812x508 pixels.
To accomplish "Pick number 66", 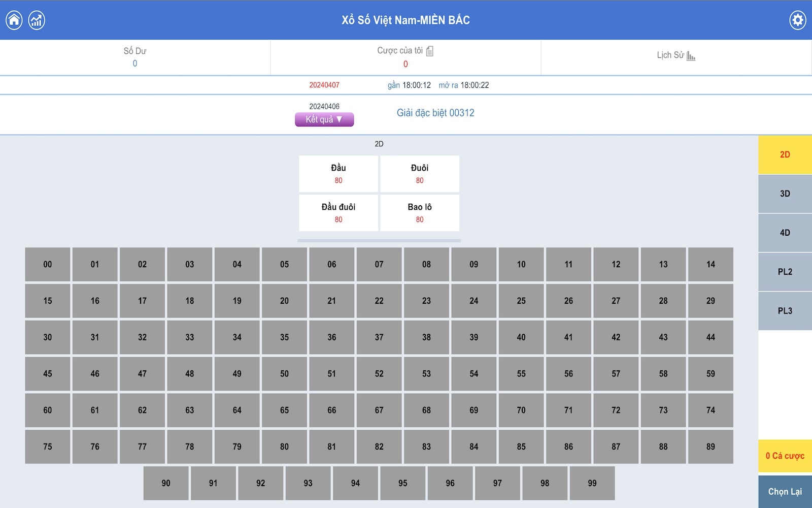I will coord(332,410).
